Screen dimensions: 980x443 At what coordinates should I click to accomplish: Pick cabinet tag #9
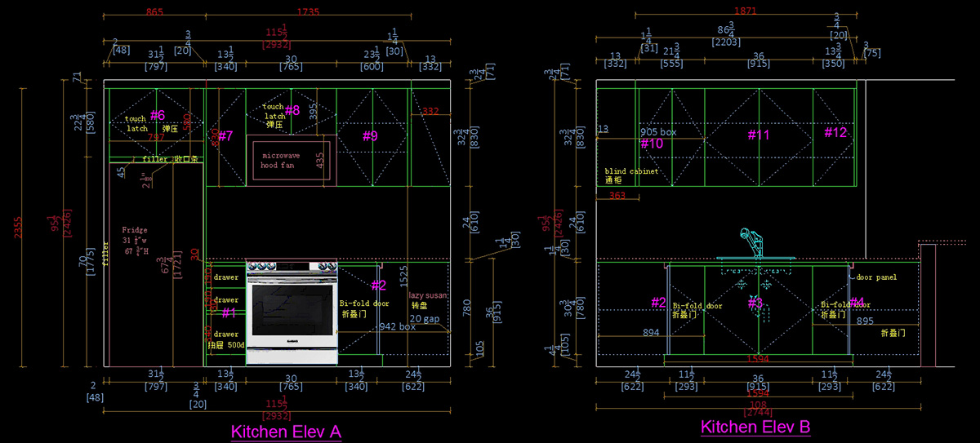370,136
